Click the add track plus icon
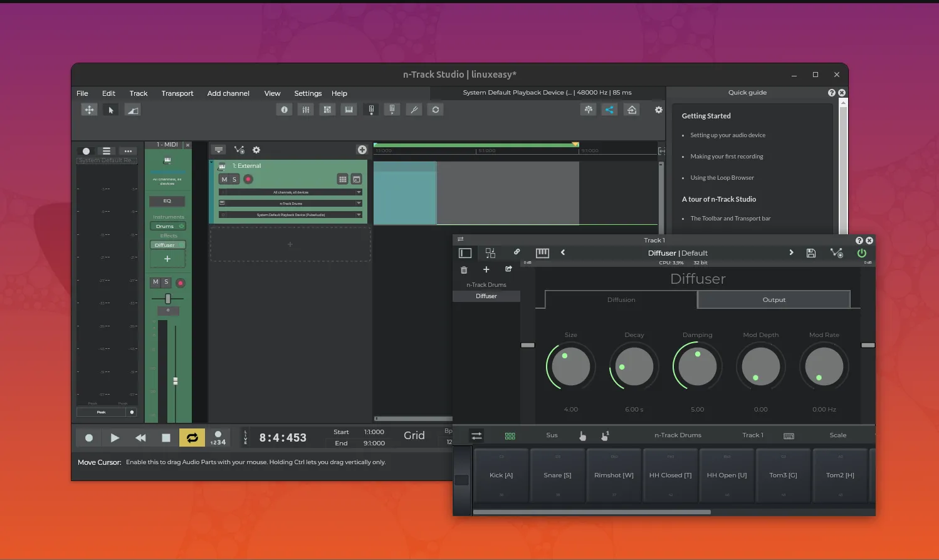The width and height of the screenshot is (939, 560). [362, 150]
